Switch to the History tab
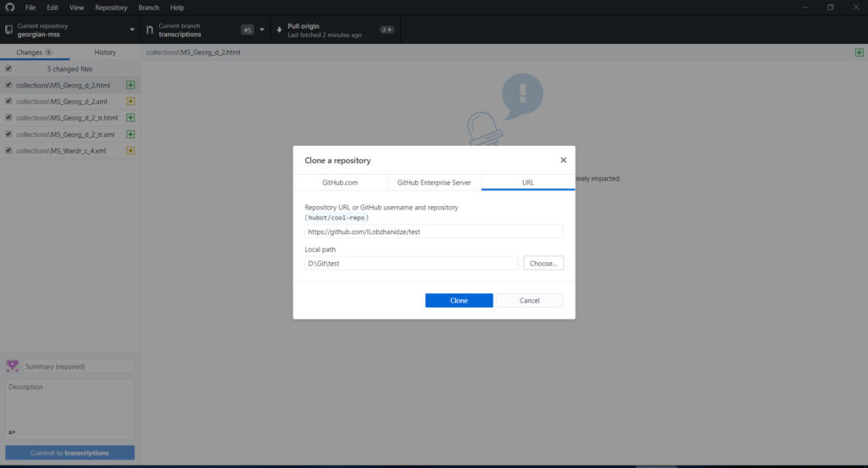The image size is (868, 468). point(105,53)
